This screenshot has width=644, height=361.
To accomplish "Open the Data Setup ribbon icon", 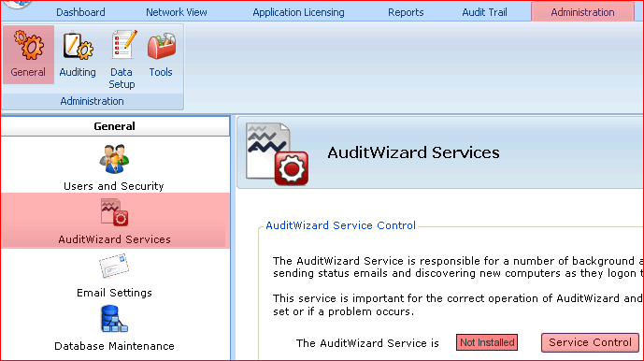I will coord(122,59).
